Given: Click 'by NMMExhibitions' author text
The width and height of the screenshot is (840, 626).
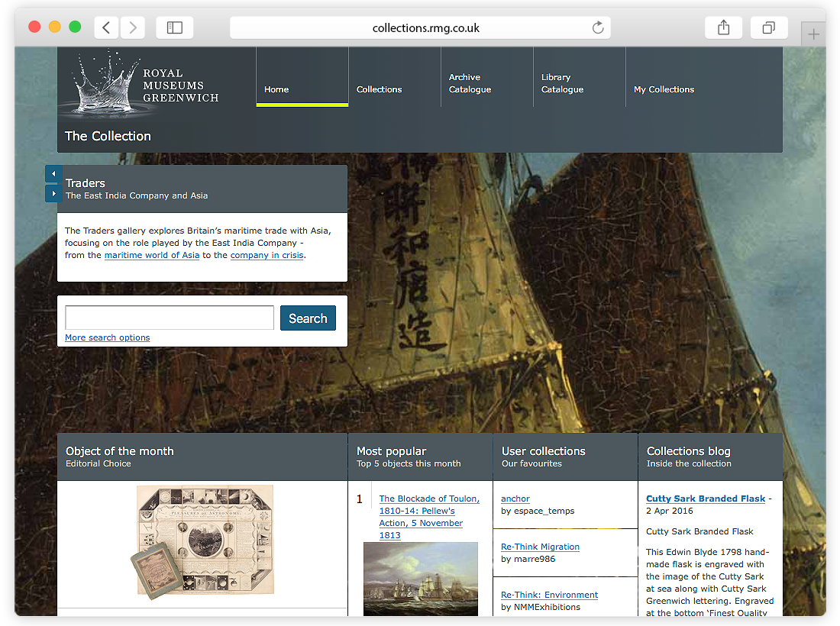Looking at the screenshot, I should click(x=541, y=607).
